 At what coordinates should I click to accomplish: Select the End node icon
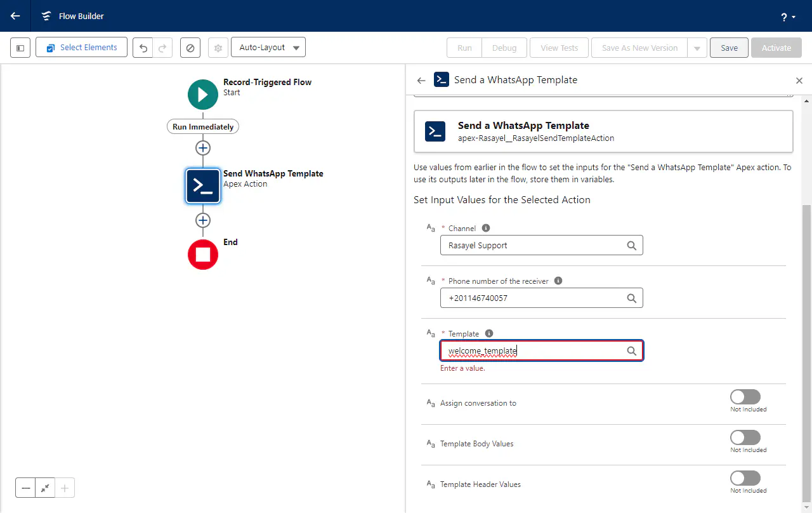pyautogui.click(x=203, y=255)
